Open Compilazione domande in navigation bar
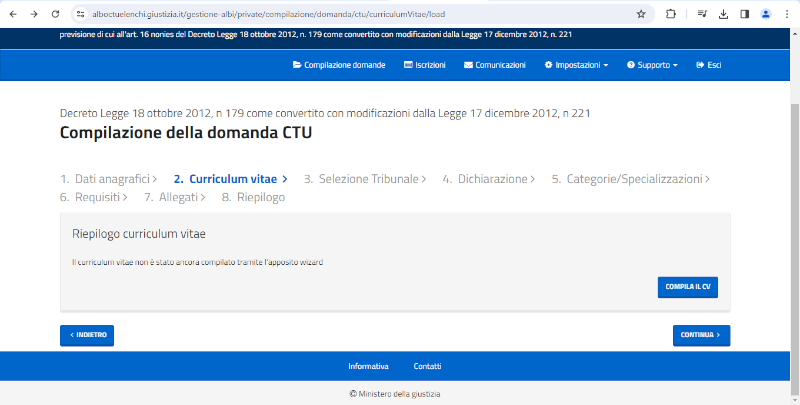Viewport: 800px width, 405px height. point(339,65)
